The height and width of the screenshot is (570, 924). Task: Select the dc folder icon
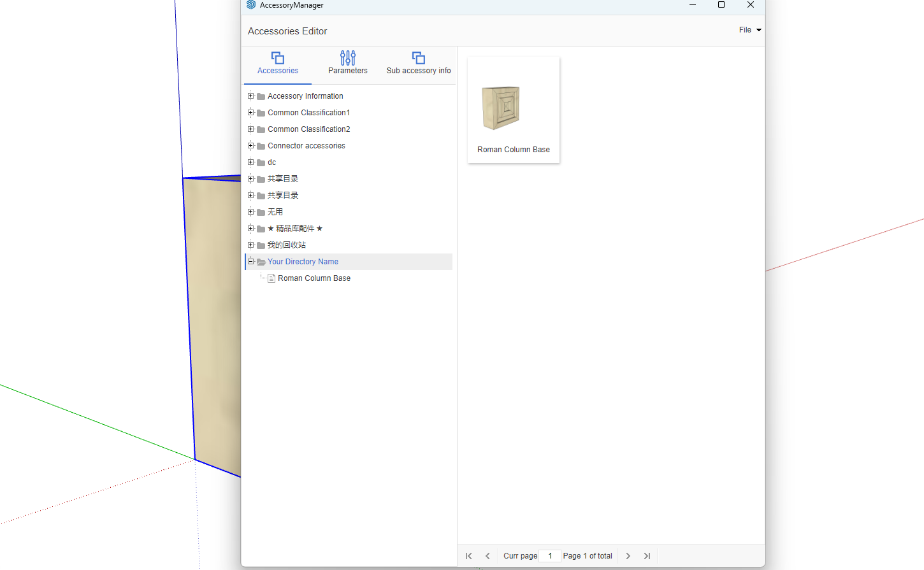[261, 163]
